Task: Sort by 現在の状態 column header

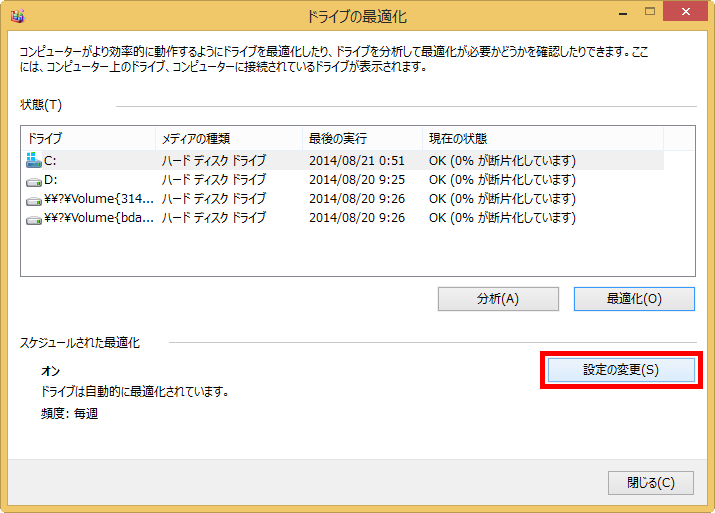Action: click(x=543, y=139)
